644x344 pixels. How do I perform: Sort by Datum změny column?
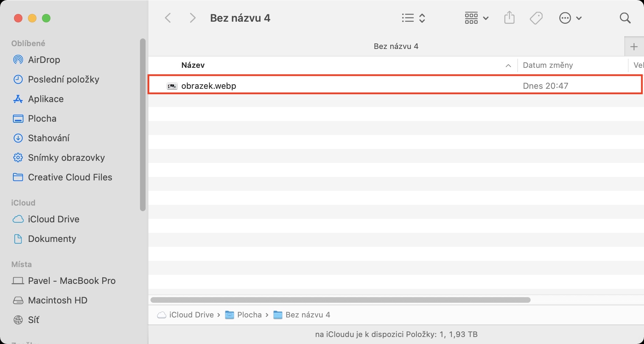[x=548, y=65]
